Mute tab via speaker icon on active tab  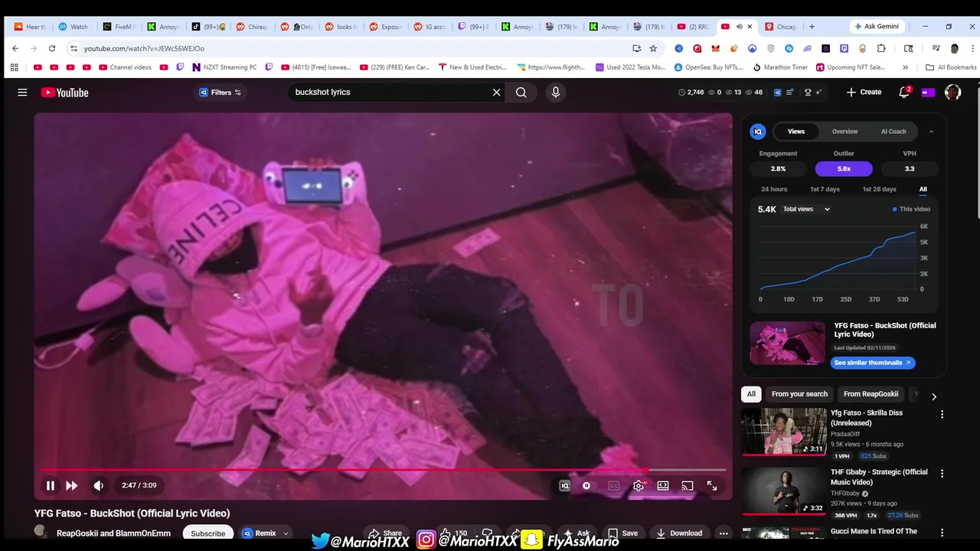pos(739,27)
